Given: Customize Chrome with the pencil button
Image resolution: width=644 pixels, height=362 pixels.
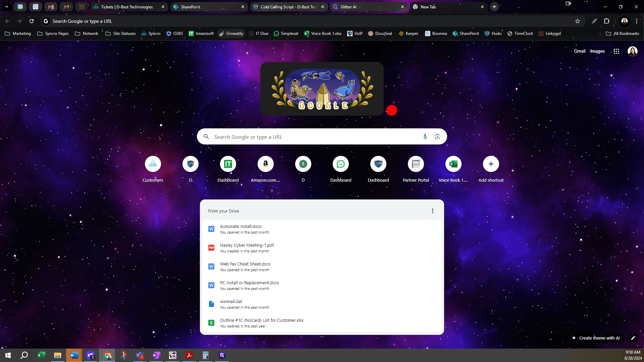Looking at the screenshot, I should click(x=633, y=338).
